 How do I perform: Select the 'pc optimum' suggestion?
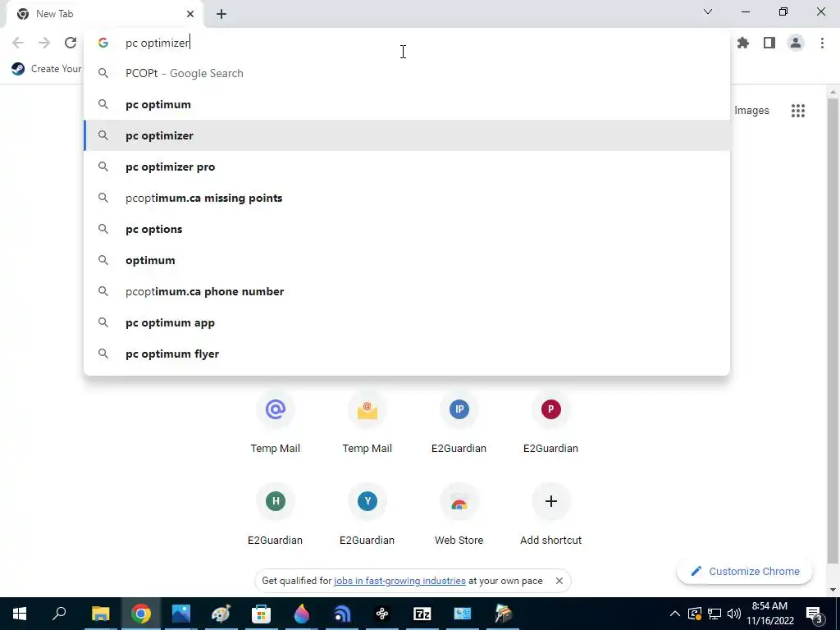point(407,104)
